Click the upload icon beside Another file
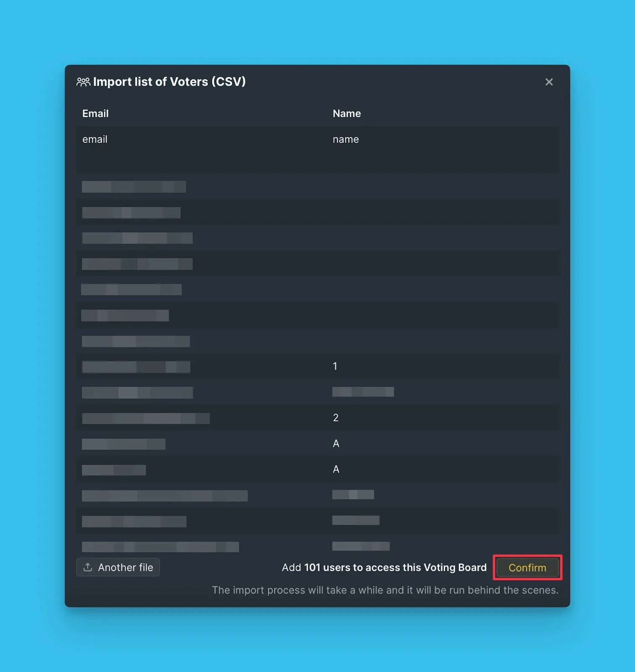The height and width of the screenshot is (672, 635). pyautogui.click(x=88, y=567)
